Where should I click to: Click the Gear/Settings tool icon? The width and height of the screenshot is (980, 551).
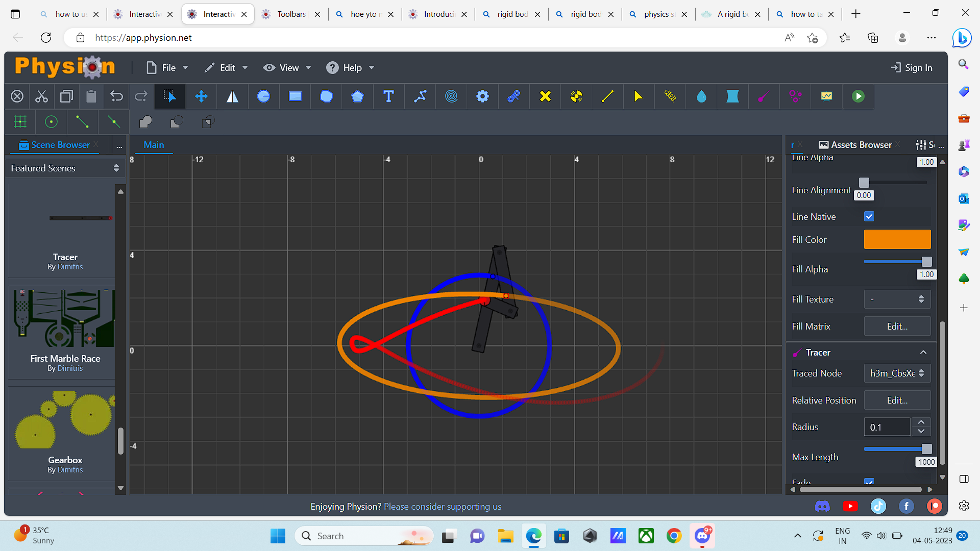pyautogui.click(x=482, y=96)
